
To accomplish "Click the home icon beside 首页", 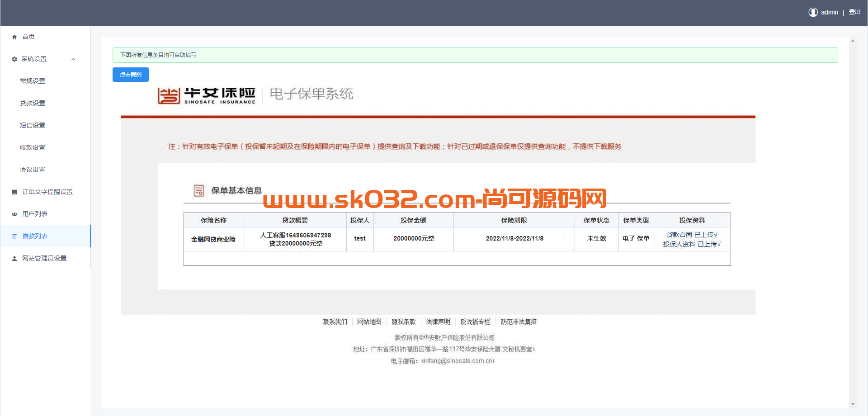I will [14, 37].
